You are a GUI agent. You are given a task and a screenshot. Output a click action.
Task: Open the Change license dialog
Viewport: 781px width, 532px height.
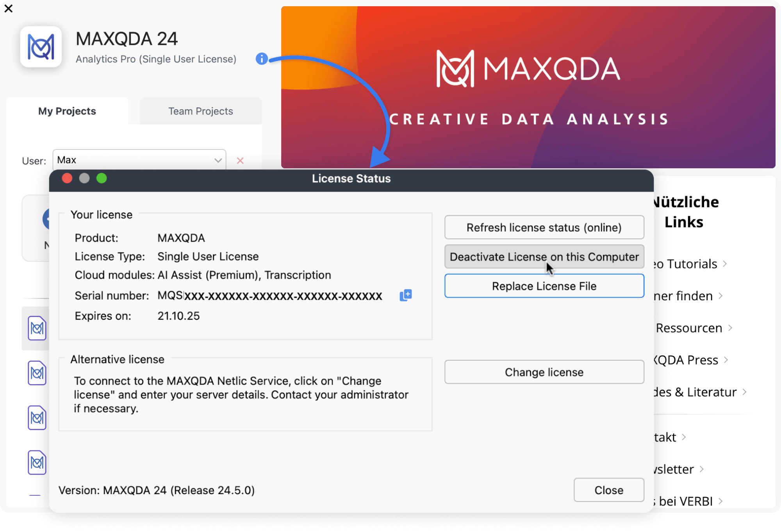pyautogui.click(x=544, y=372)
